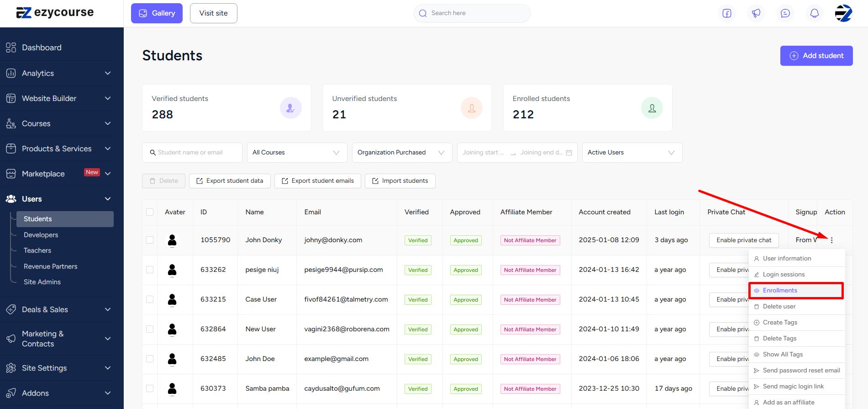
Task: Click Import students
Action: click(400, 181)
